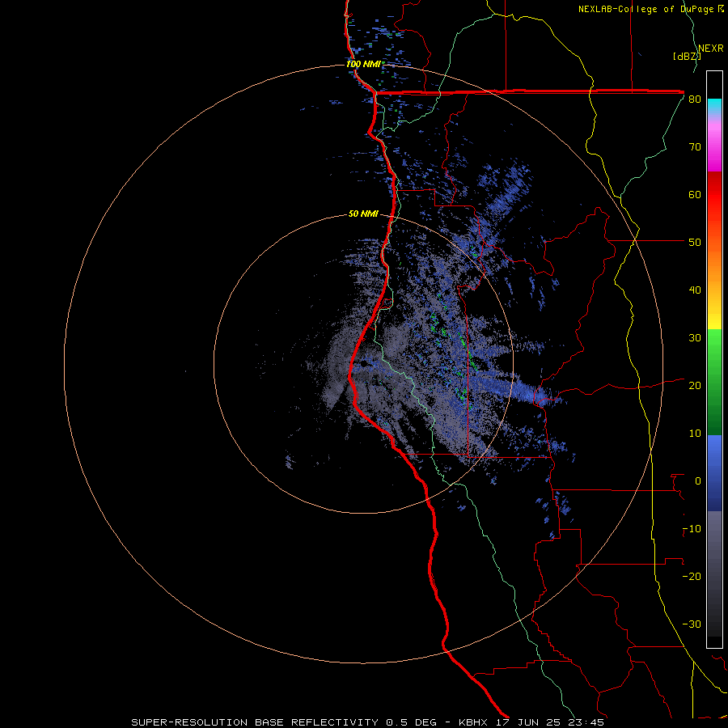Click the 20 dBZ scale value

(695, 386)
